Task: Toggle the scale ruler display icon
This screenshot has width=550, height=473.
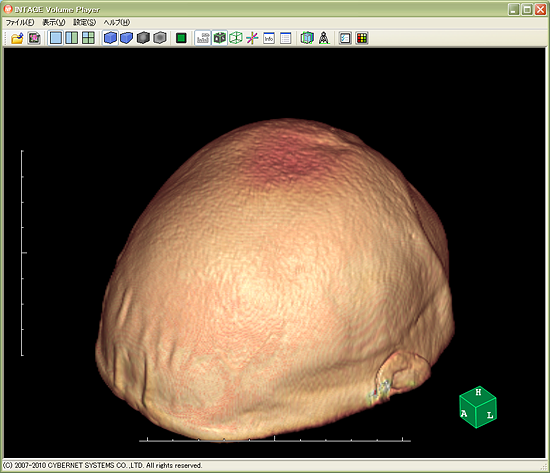Action: (x=203, y=38)
